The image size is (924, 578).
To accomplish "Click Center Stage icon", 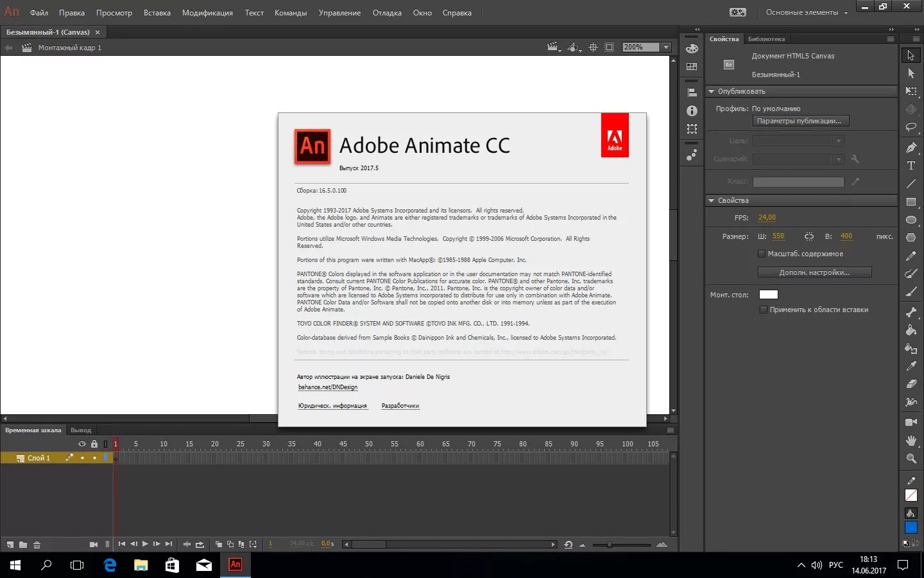I will click(x=593, y=48).
